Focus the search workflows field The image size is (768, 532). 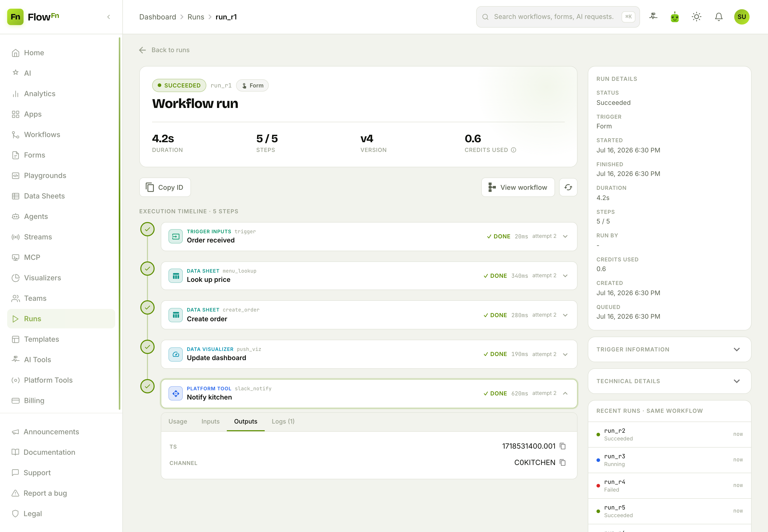point(558,17)
